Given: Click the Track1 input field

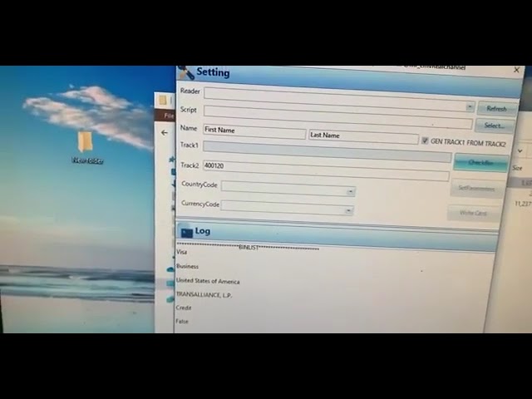Looking at the screenshot, I should click(x=327, y=151).
